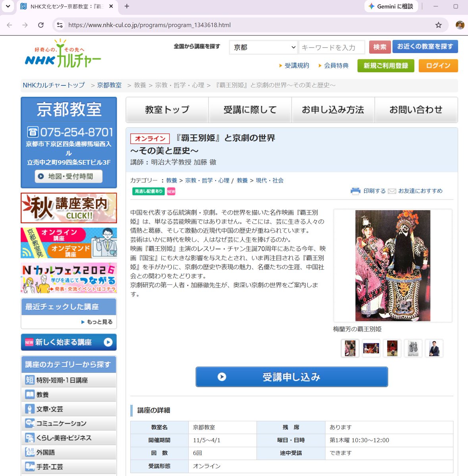Viewport: 468px width, 476px height.
Task: Click the printer icon next to 印刷する
Action: 355,191
